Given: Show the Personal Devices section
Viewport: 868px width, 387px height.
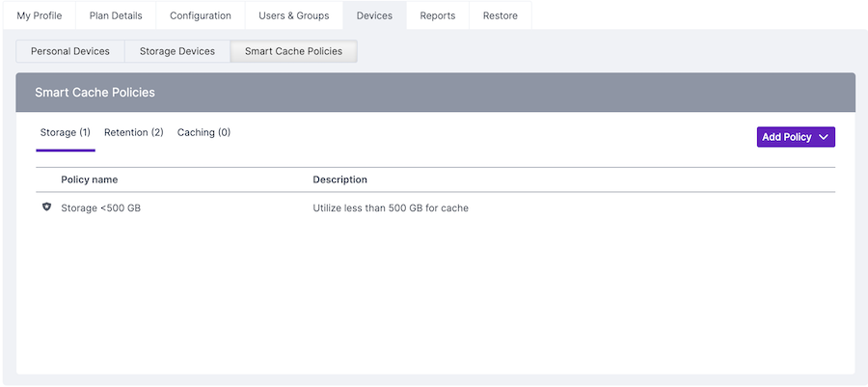Looking at the screenshot, I should pos(70,51).
